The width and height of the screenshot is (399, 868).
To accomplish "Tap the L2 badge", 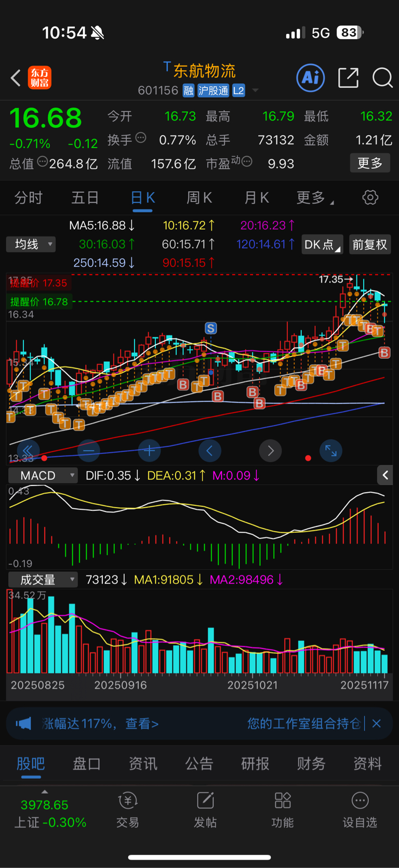I will tap(238, 91).
